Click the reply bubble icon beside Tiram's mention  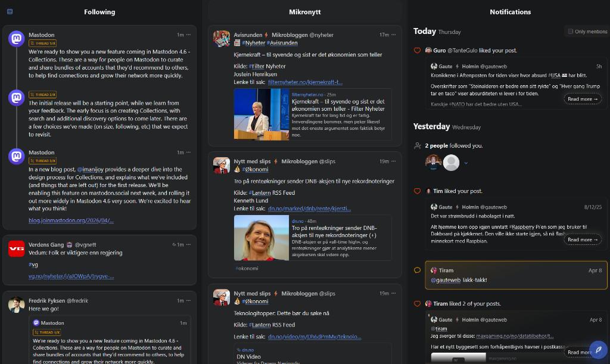(417, 270)
